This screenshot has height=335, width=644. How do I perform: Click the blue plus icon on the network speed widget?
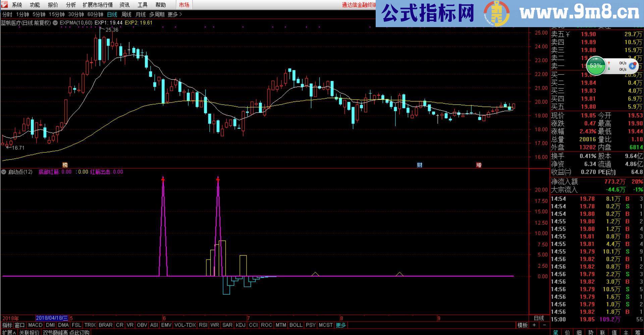tap(632, 66)
